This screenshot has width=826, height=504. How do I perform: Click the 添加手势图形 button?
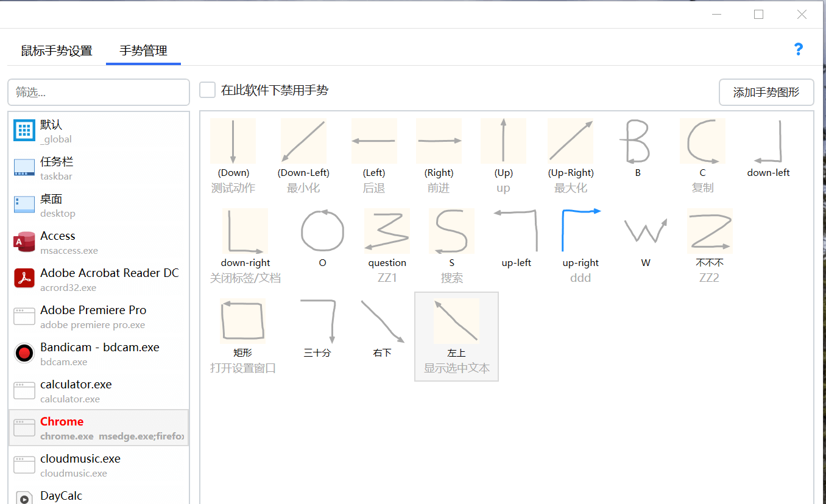(766, 93)
